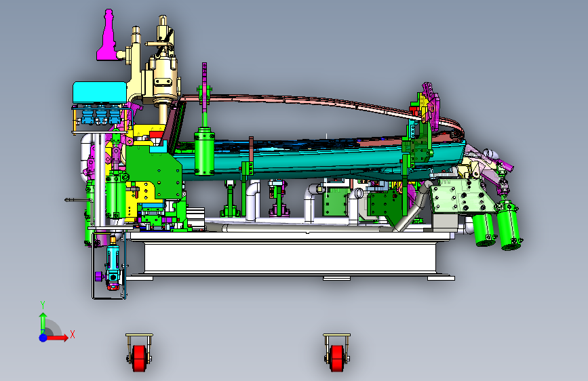Select the rightmost green cylinder at the lower right
The height and width of the screenshot is (381, 588).
point(509,226)
